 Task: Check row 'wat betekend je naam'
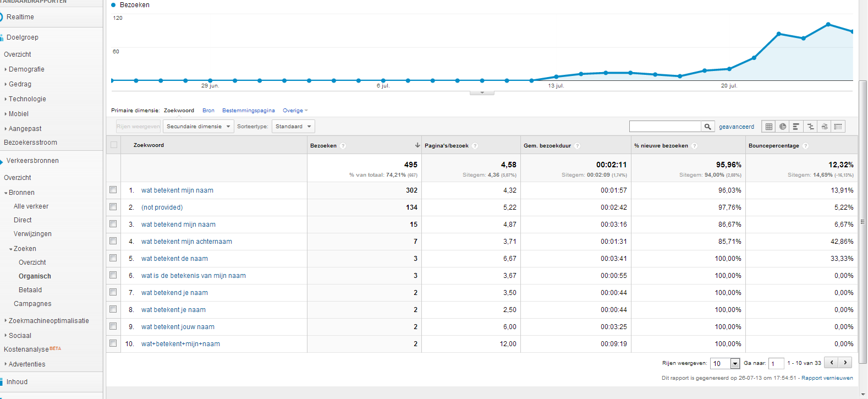(113, 292)
